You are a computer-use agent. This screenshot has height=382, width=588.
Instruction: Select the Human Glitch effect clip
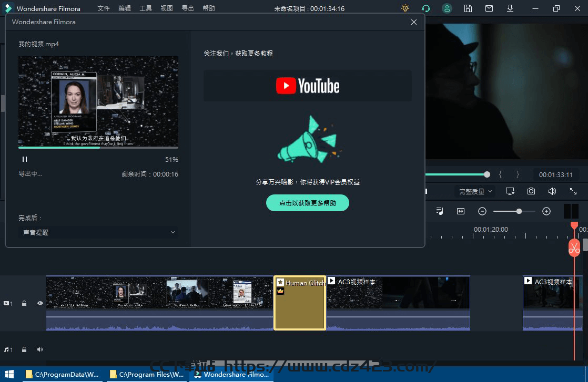coord(300,303)
